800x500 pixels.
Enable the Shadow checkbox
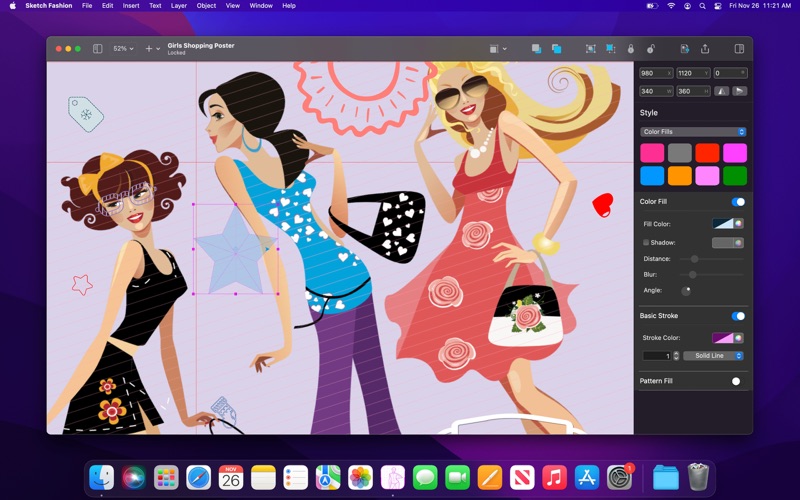click(646, 242)
